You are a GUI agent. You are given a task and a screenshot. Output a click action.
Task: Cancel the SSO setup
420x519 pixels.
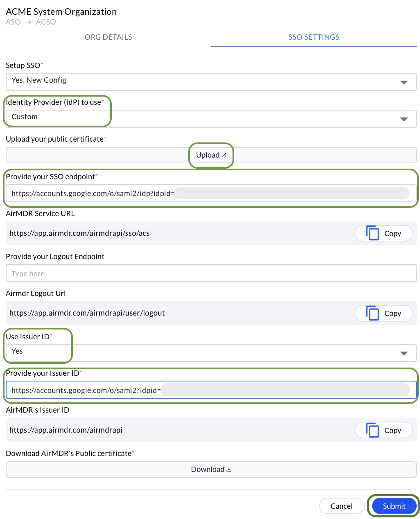tap(341, 505)
